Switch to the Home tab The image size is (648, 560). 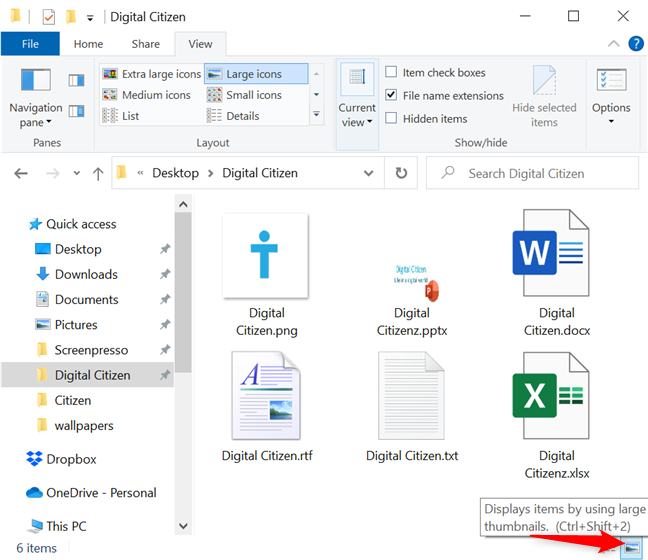coord(88,44)
